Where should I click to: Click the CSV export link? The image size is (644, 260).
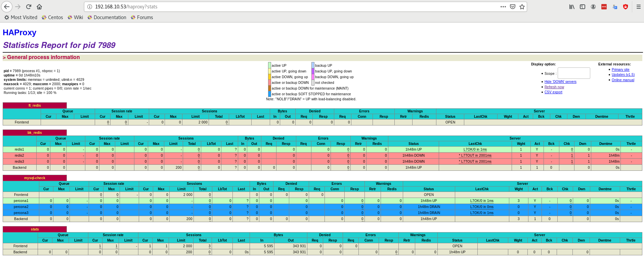pos(553,92)
